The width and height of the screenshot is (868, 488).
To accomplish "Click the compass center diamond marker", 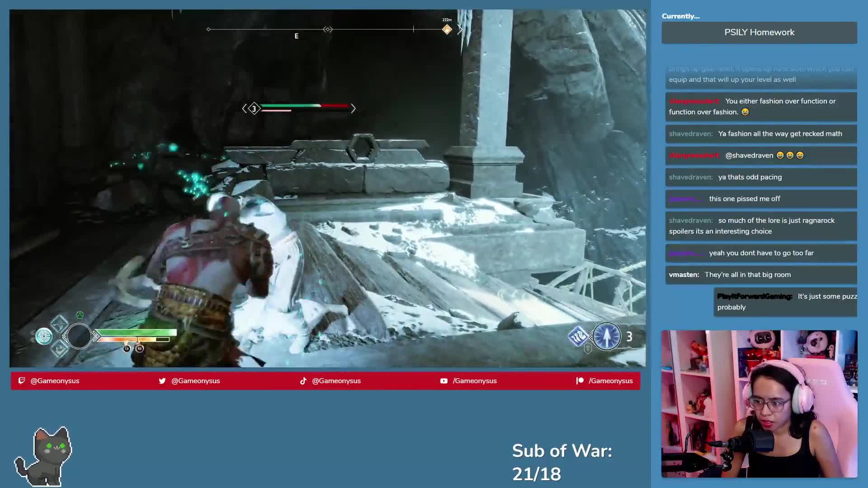I will pyautogui.click(x=328, y=29).
